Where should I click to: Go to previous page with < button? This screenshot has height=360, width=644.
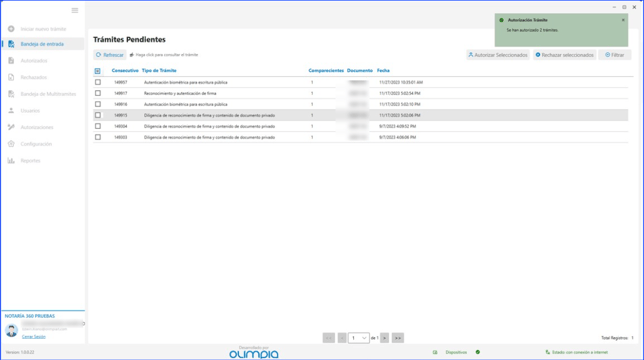342,338
